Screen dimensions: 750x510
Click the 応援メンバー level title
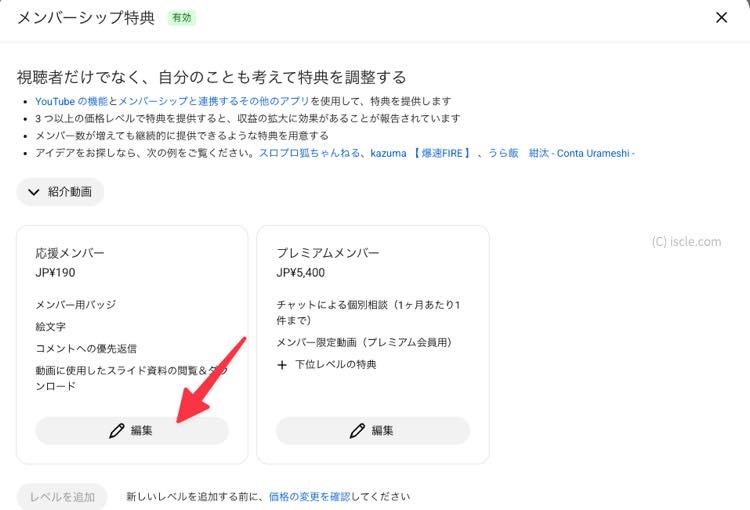coord(70,253)
